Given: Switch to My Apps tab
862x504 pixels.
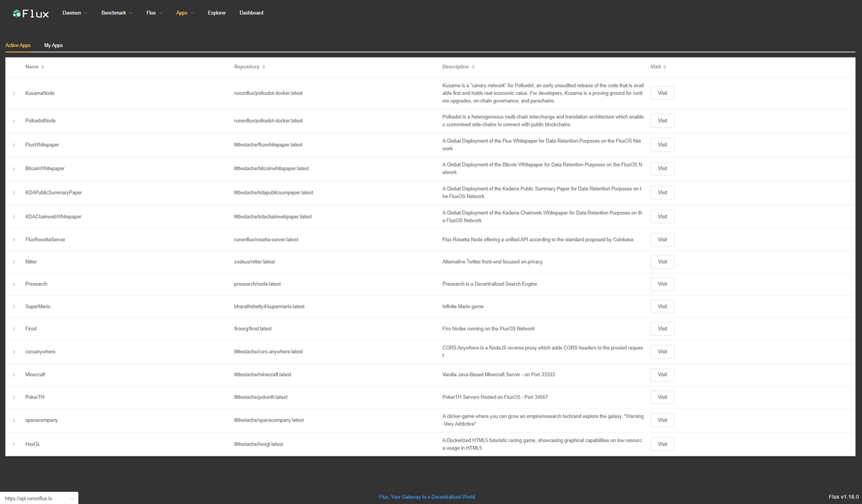Looking at the screenshot, I should [53, 45].
